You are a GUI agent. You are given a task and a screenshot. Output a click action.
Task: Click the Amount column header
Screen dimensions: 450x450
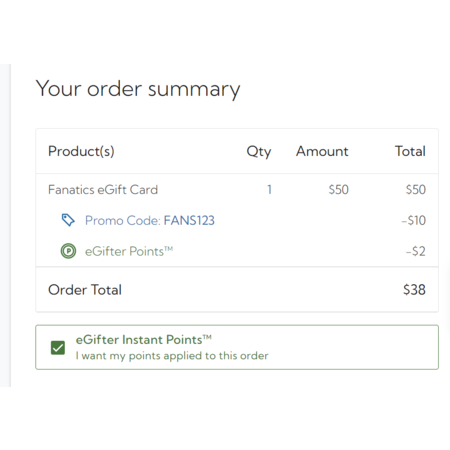coord(322,151)
